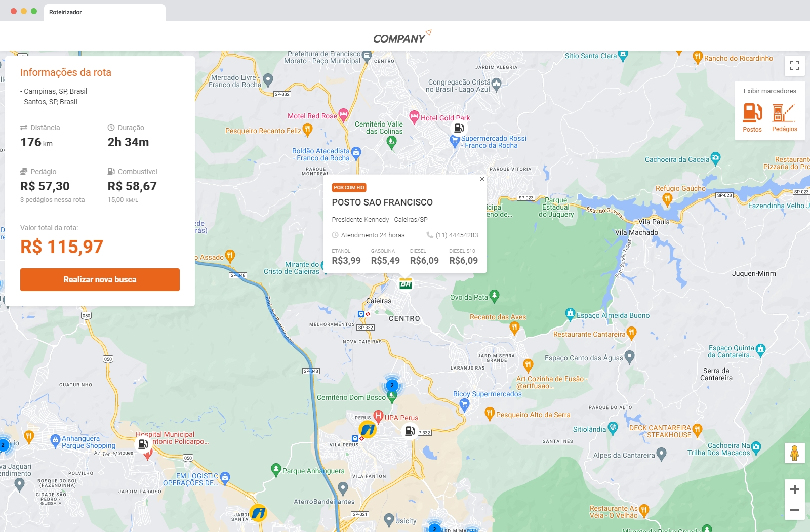This screenshot has height=532, width=810.
Task: Click Recanto das Aves restaurant pin
Action: point(514,329)
